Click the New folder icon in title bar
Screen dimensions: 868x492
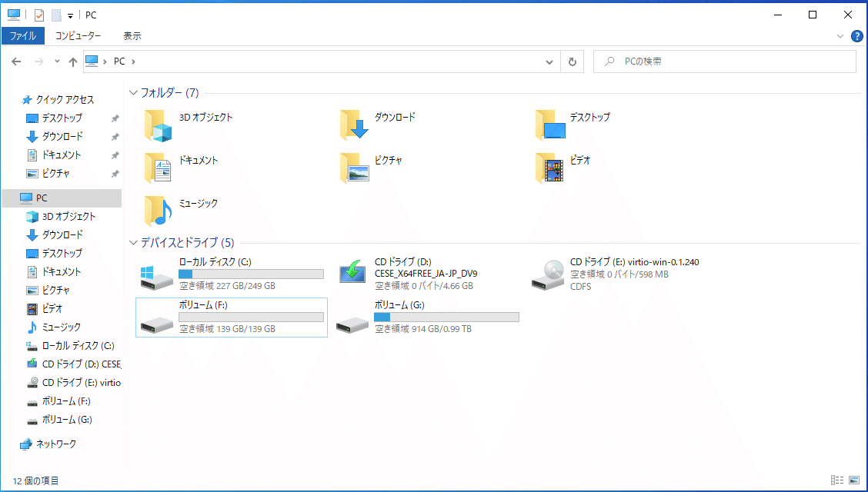(x=56, y=15)
